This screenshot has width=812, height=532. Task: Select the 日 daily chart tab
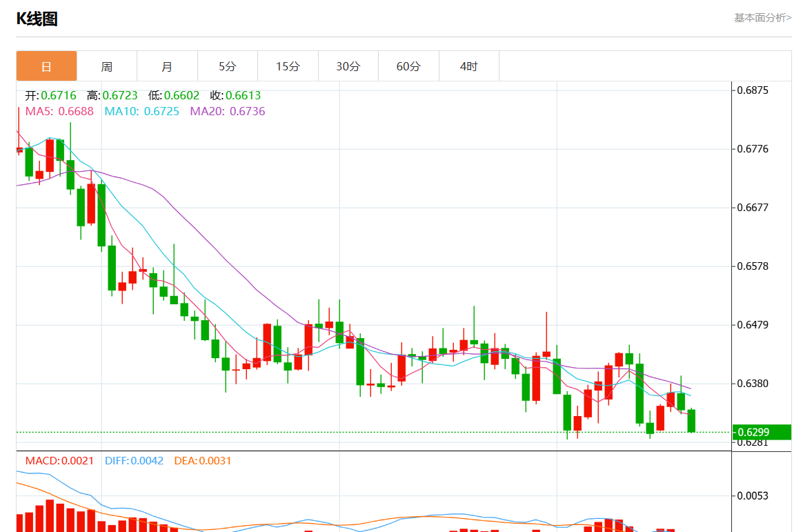point(47,66)
